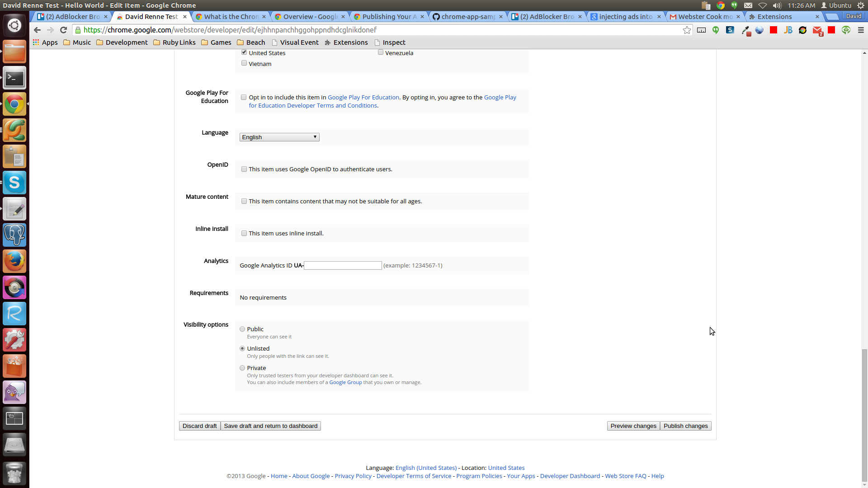Open the David profile switcher button

click(854, 16)
